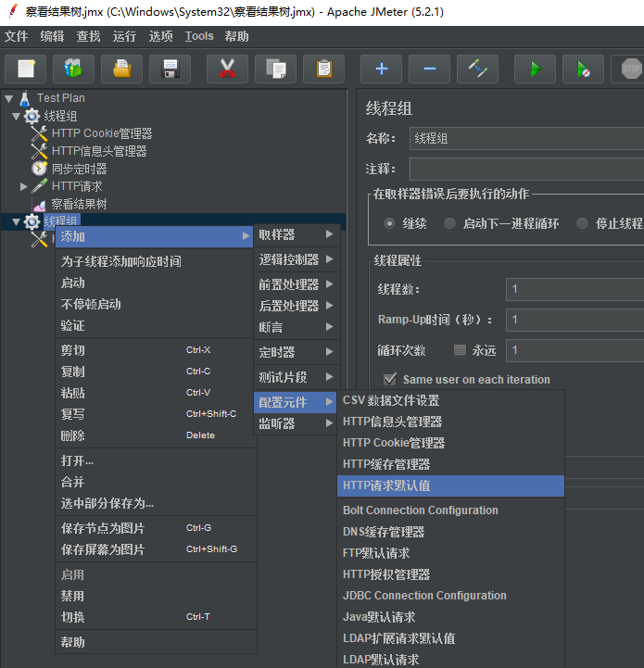Collapse the first 线程组 node arrow
The image size is (644, 668).
tap(16, 116)
